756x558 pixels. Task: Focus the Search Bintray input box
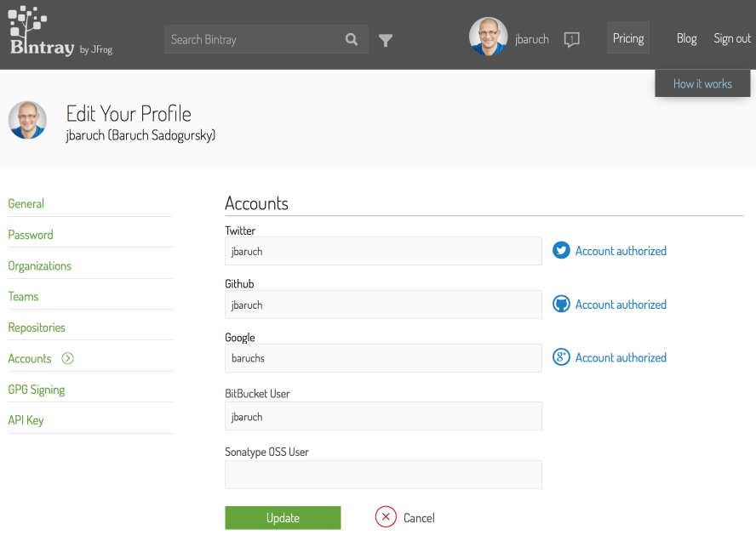[x=253, y=39]
